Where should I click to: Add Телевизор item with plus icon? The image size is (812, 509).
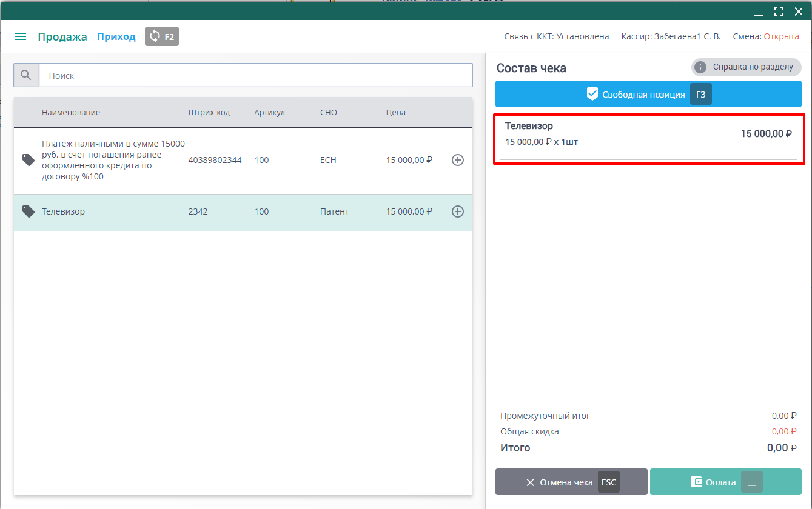coord(458,211)
